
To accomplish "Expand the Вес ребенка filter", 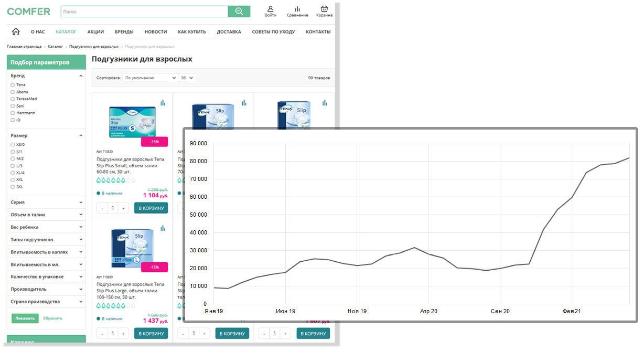I will pos(46,227).
